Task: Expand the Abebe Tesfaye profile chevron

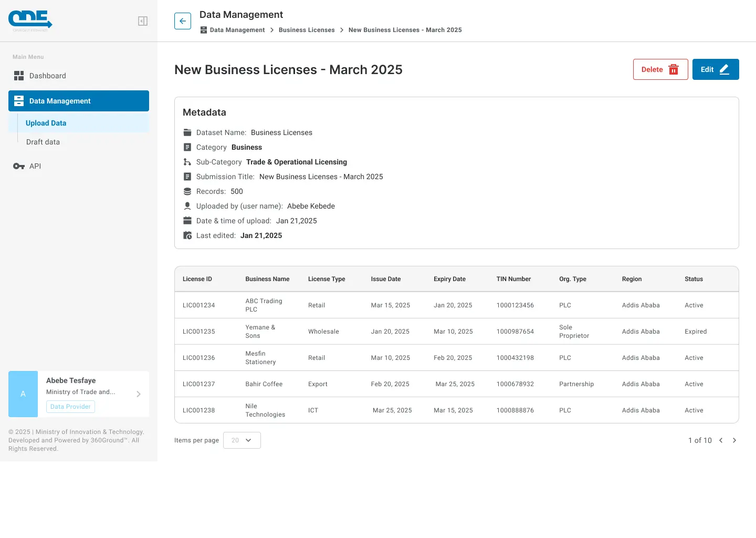Action: coord(139,394)
